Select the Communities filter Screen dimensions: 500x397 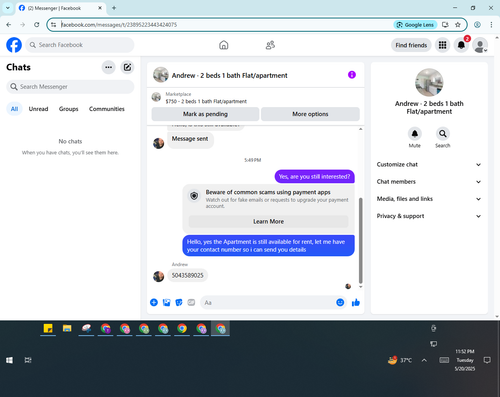point(107,109)
